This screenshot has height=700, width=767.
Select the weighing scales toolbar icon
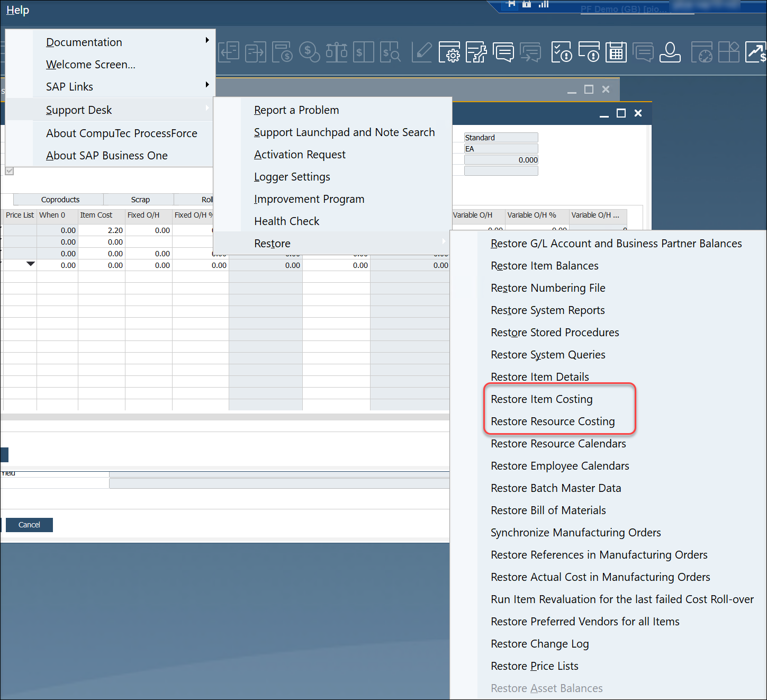point(337,52)
